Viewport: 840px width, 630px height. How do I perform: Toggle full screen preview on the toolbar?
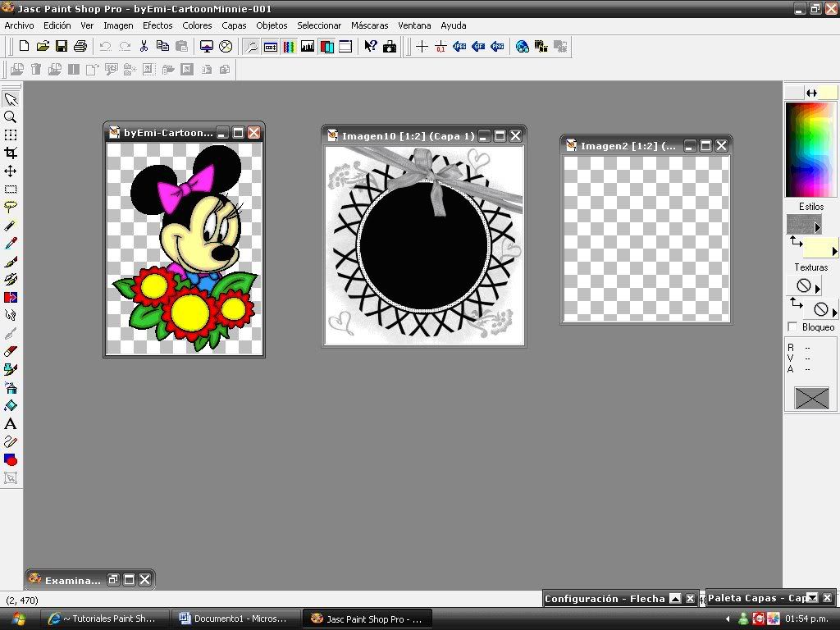206,47
